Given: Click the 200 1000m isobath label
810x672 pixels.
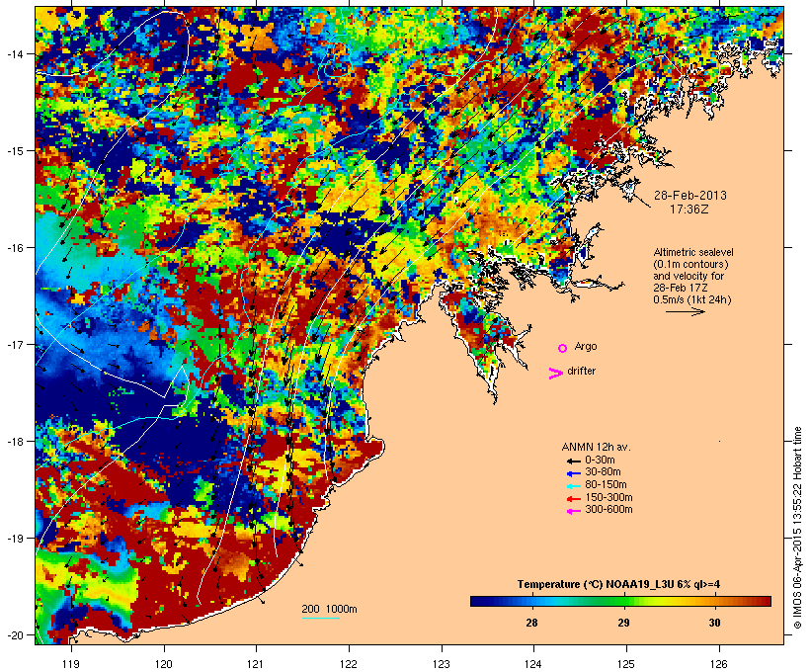Looking at the screenshot, I should (329, 609).
